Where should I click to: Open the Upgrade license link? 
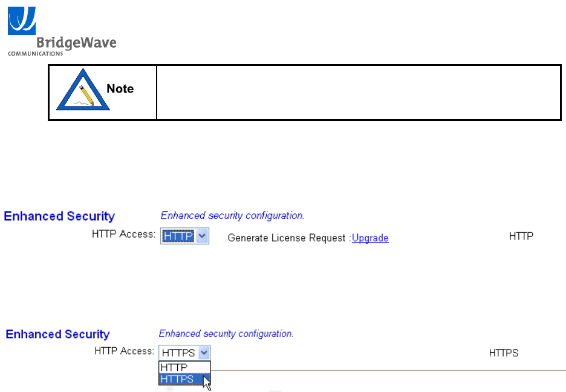tap(370, 238)
